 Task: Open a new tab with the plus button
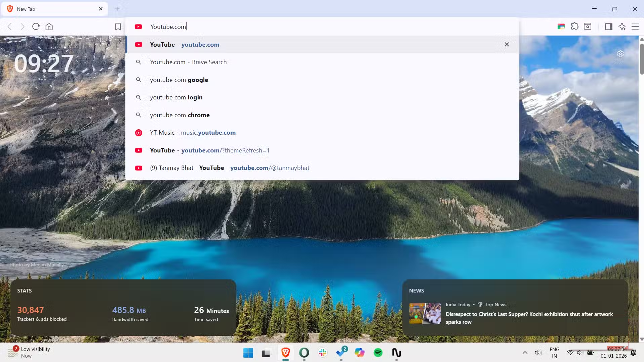[117, 9]
